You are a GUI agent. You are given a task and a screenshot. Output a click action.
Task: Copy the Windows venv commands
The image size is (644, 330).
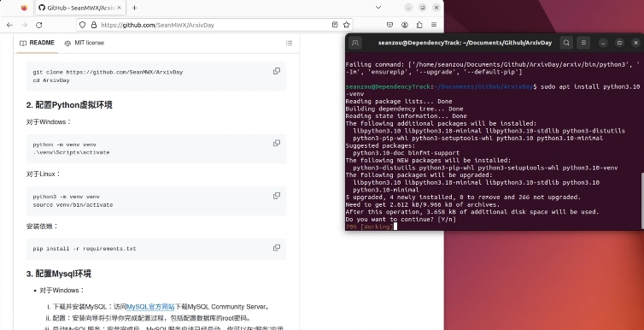pyautogui.click(x=277, y=143)
